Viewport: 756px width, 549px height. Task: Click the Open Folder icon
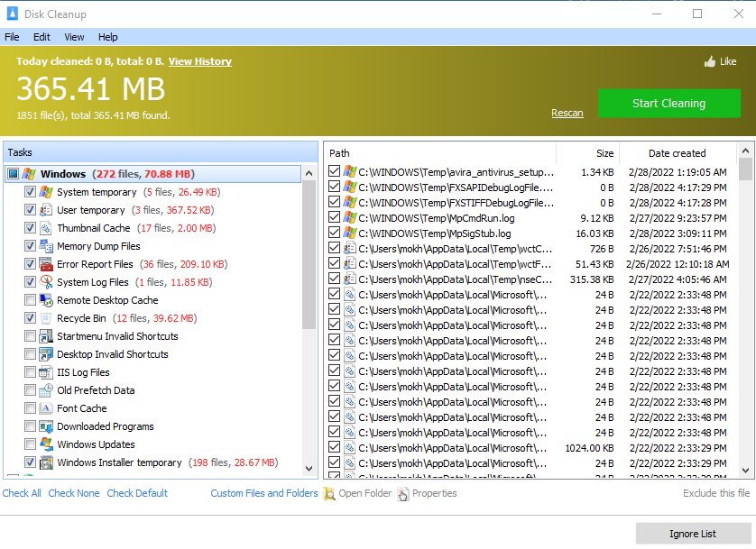pos(329,494)
